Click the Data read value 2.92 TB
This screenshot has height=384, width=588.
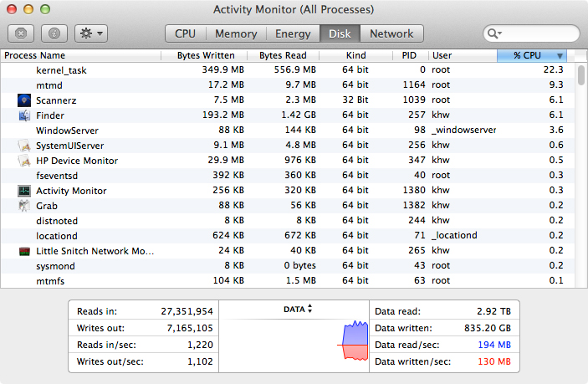point(493,311)
